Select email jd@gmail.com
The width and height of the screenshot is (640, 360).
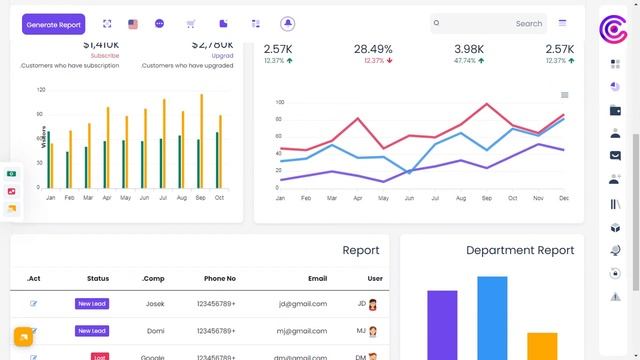point(303,304)
